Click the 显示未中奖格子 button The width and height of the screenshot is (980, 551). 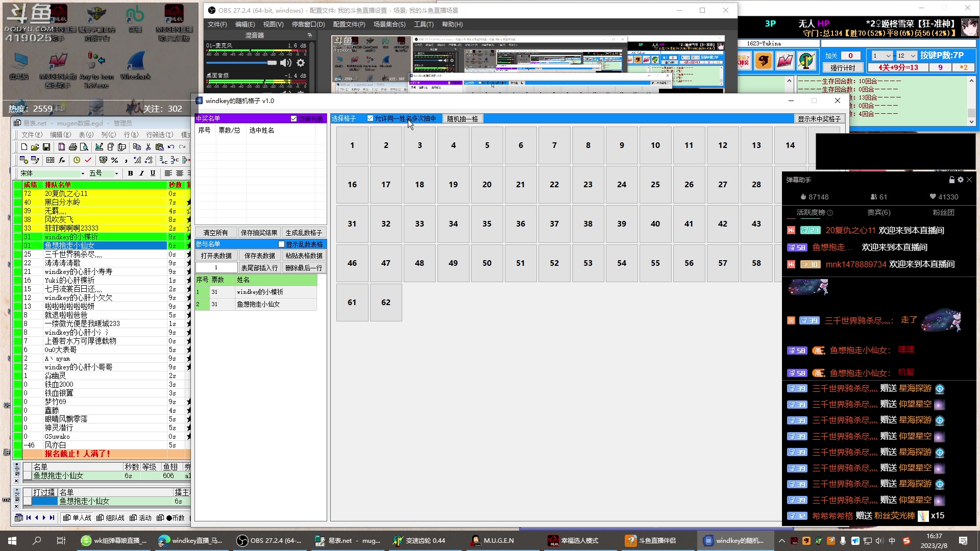pos(819,119)
